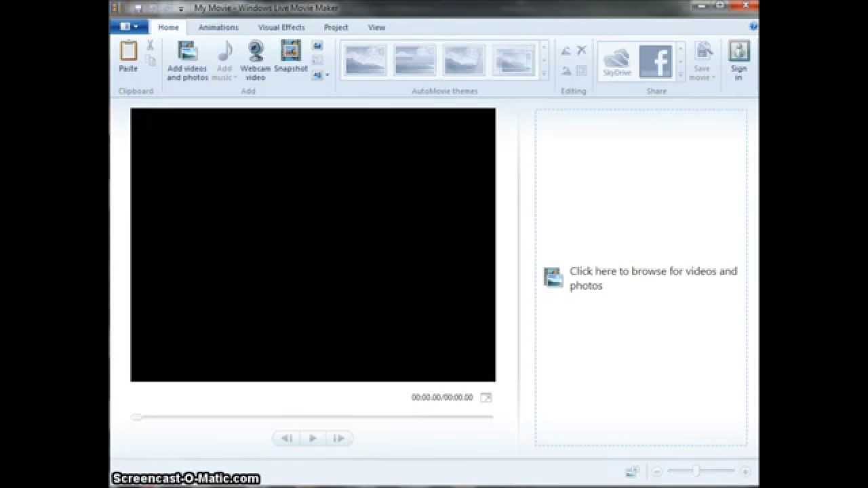
Task: Open the Project tab
Action: (x=336, y=27)
